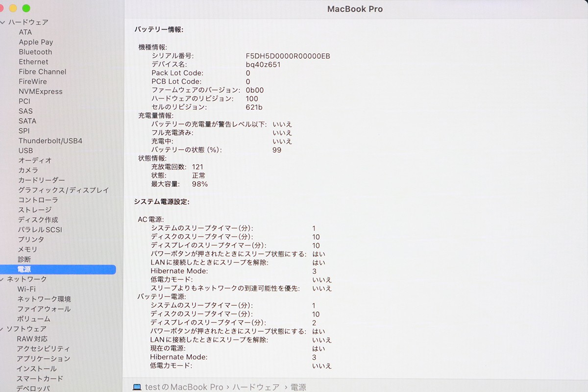This screenshot has height=392, width=588.
Task: Choose the メモリ sidebar item
Action: click(27, 249)
